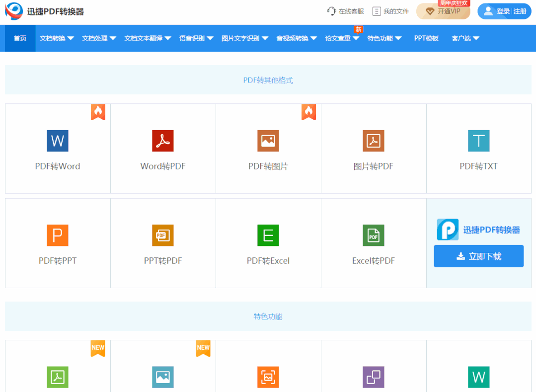The image size is (536, 392).
Task: Open the PDF转TXT teal T icon
Action: coord(478,141)
